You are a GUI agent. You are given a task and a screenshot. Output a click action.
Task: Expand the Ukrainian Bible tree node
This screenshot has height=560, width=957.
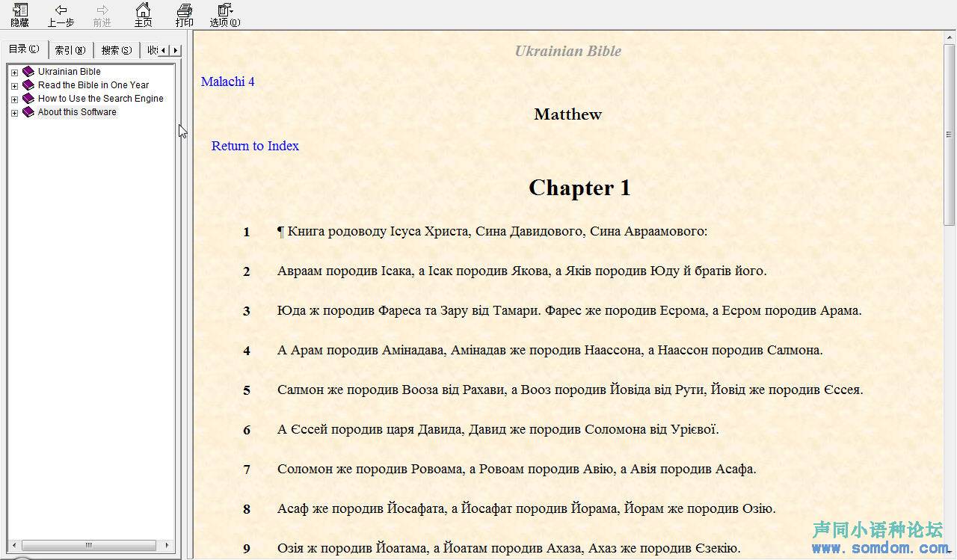pos(14,73)
